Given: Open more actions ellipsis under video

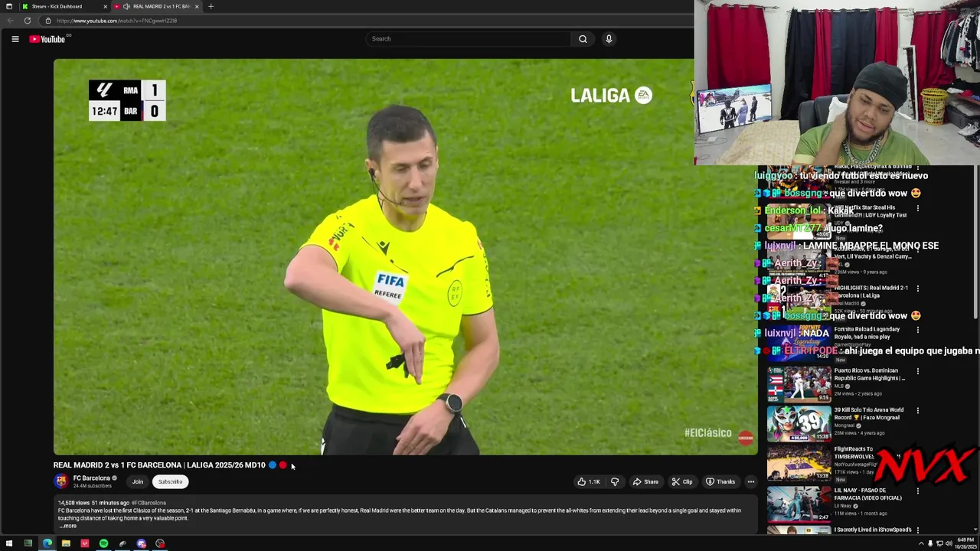Looking at the screenshot, I should 751,482.
